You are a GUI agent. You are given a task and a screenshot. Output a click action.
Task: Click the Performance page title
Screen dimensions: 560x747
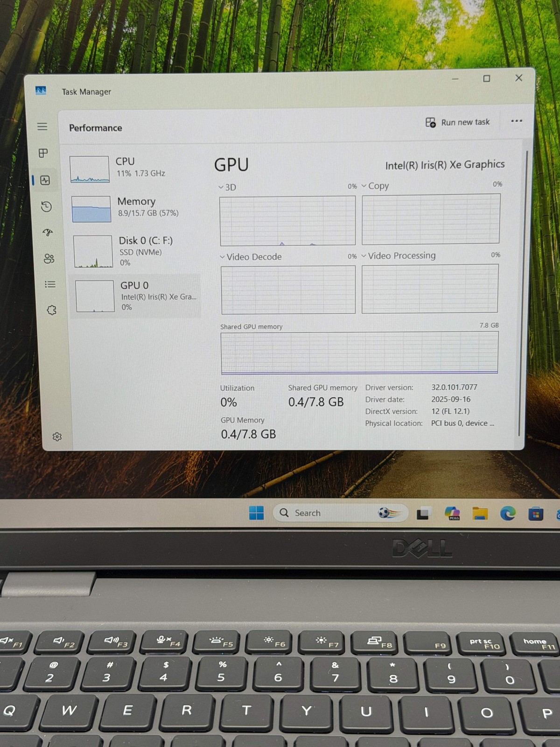coord(96,128)
